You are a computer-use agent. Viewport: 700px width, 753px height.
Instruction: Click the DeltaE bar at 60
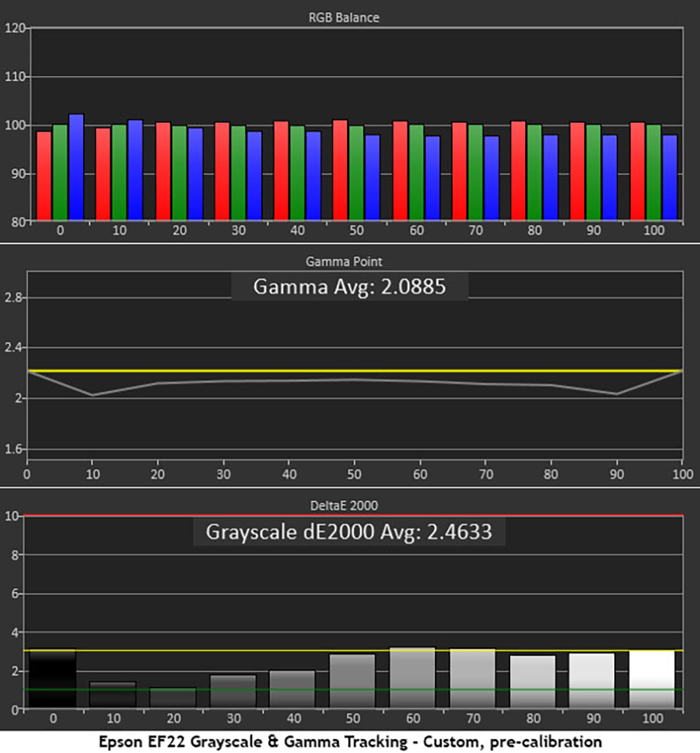412,678
